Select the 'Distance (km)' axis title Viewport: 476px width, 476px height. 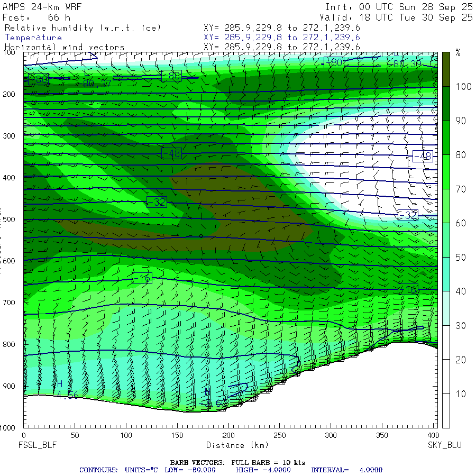237,445
